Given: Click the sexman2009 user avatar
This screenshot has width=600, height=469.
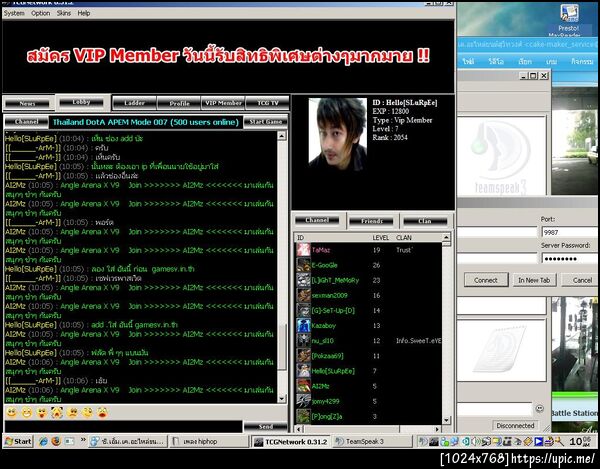Looking at the screenshot, I should (x=303, y=295).
